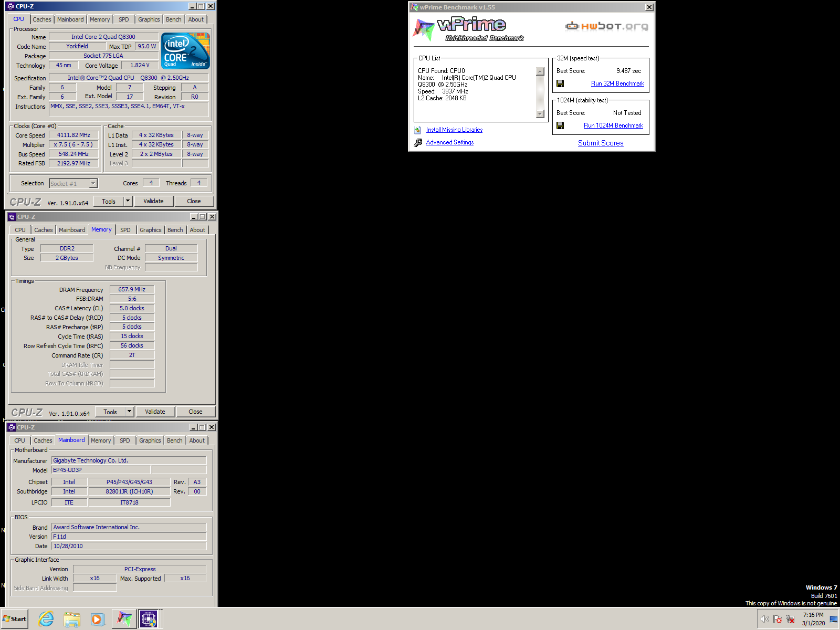Image resolution: width=840 pixels, height=630 pixels.
Task: Open the Tools dropdown arrow in the CPU window
Action: tap(128, 201)
